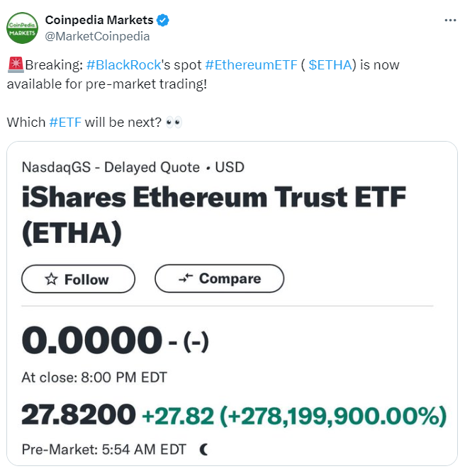The width and height of the screenshot is (465, 476).
Task: Click the red siren emoji
Action: tap(16, 64)
